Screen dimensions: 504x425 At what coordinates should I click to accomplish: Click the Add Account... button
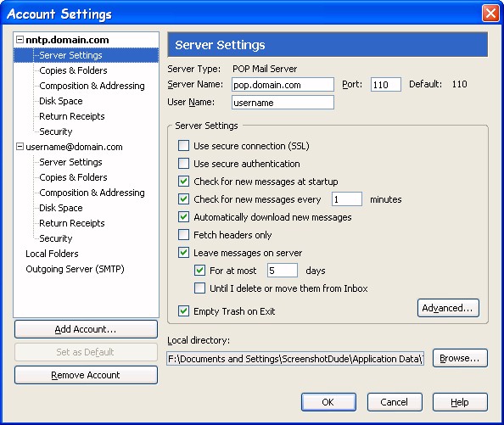point(86,329)
